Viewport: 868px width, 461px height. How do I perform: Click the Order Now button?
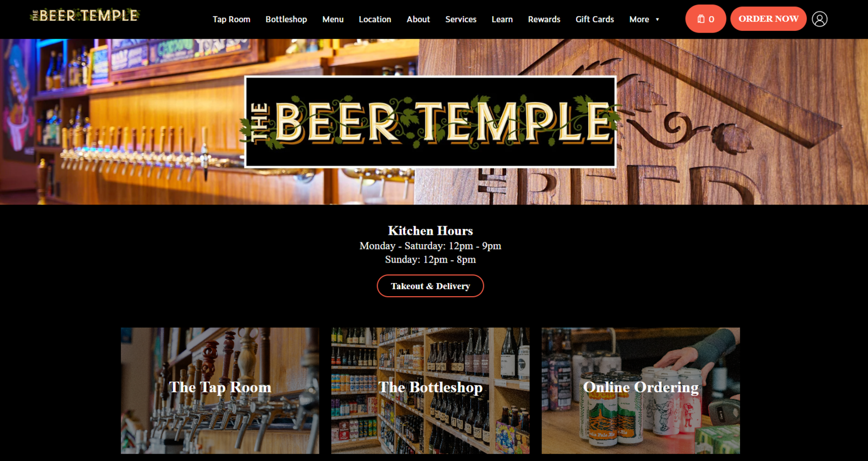tap(768, 19)
